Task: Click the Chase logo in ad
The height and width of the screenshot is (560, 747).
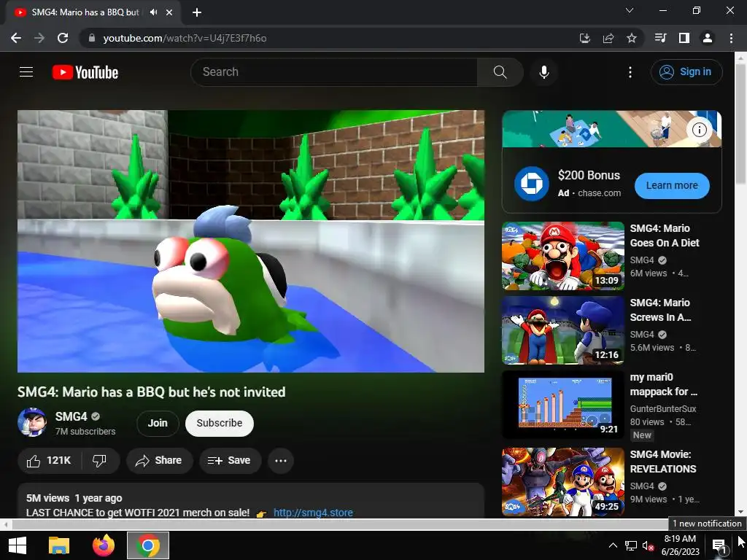Action: [531, 184]
